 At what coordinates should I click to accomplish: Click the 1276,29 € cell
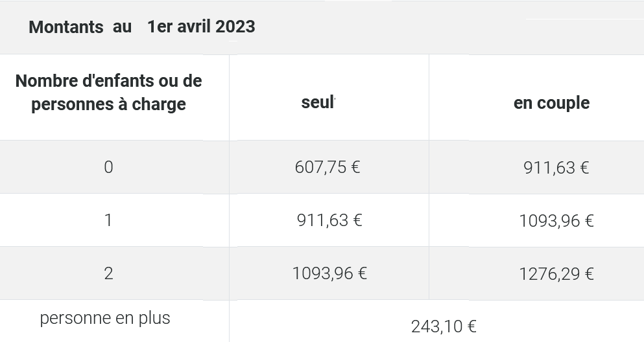556,274
